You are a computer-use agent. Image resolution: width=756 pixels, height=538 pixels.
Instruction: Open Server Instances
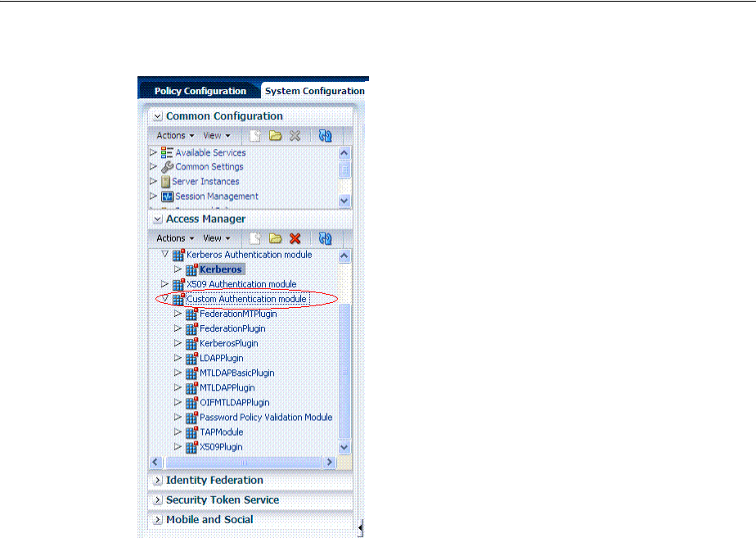click(205, 182)
